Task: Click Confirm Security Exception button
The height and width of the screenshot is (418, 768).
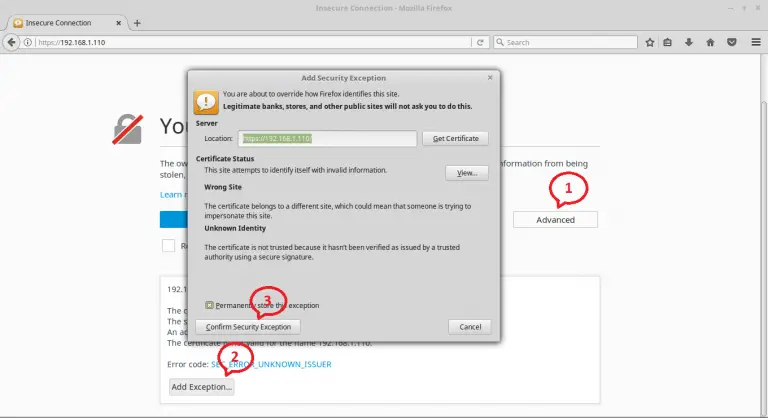Action: coord(248,327)
